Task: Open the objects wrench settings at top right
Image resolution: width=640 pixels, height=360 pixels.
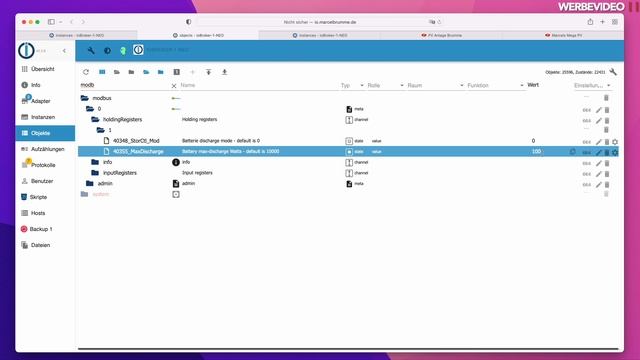Action: pyautogui.click(x=613, y=72)
